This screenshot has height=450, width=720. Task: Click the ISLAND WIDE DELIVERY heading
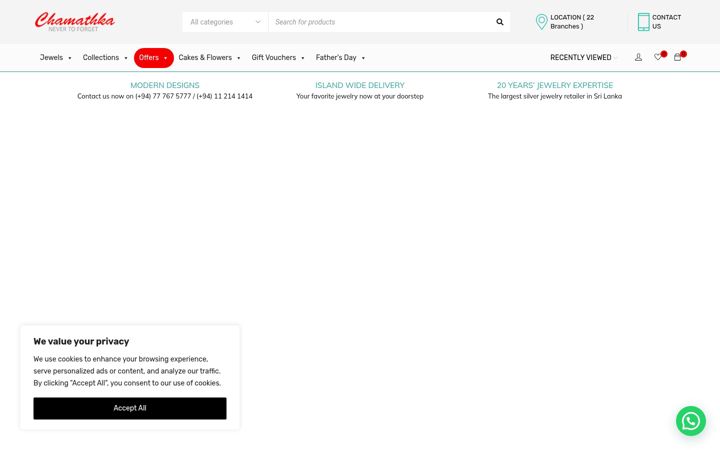point(360,85)
